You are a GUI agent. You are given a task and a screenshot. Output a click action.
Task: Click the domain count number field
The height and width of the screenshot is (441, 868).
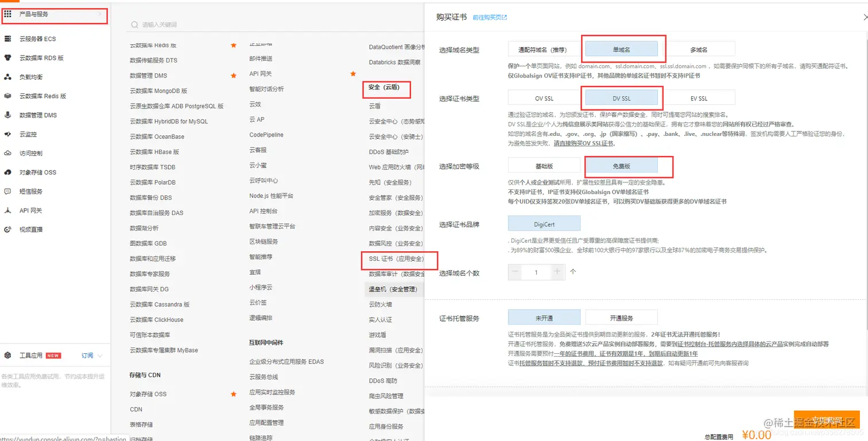[x=536, y=272]
